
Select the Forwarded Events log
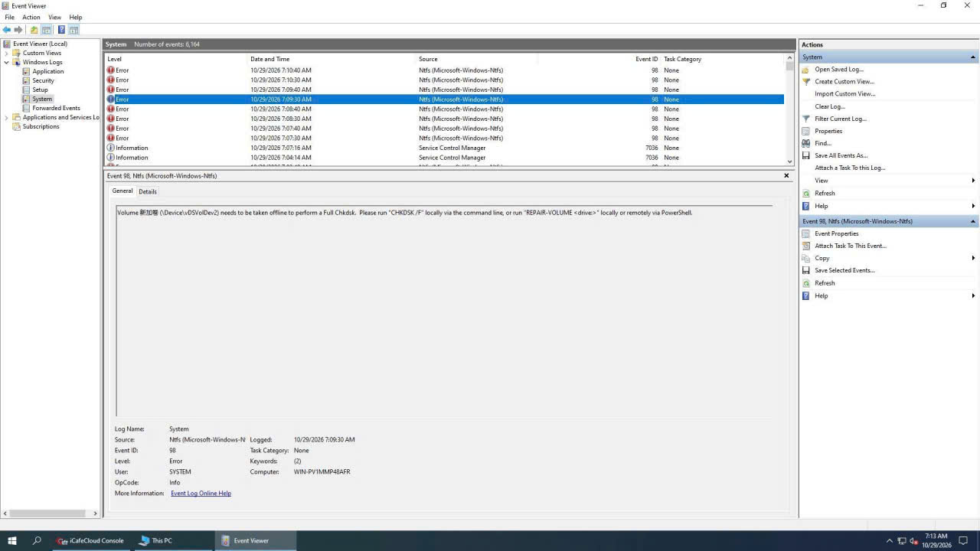coord(56,108)
